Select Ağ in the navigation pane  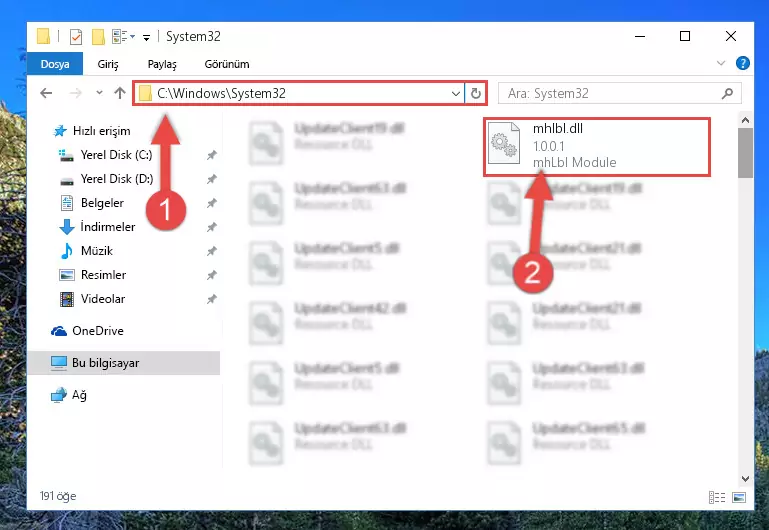coord(69,395)
